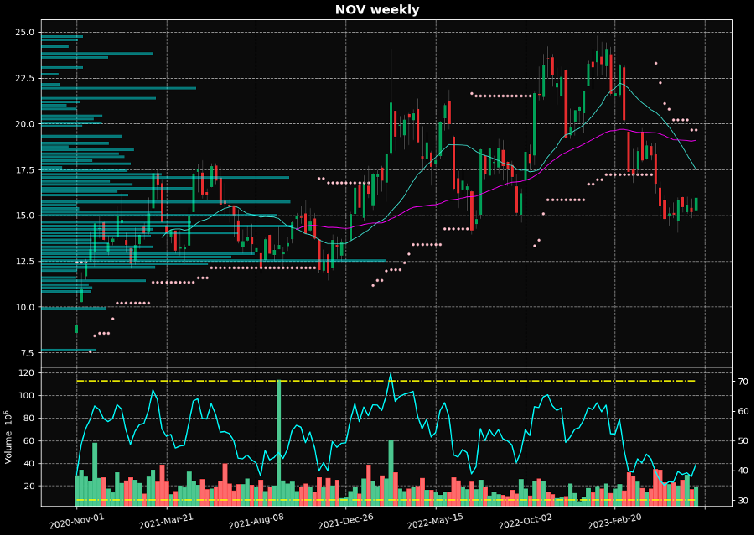Select the 22.5 price axis label

click(24, 78)
